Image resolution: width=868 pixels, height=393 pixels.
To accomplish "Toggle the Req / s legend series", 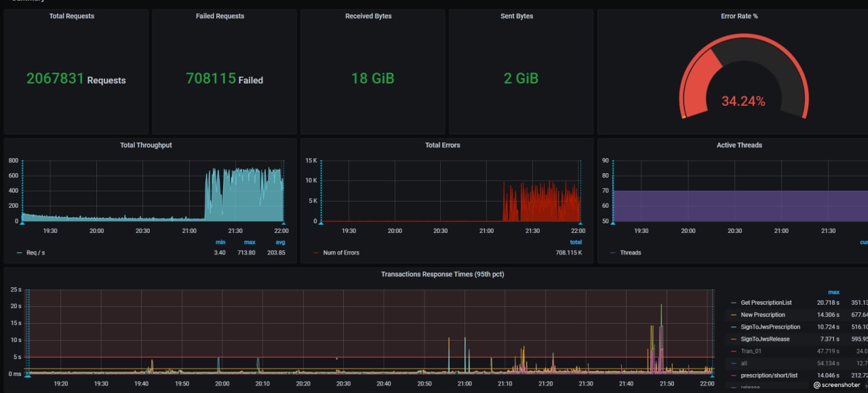I will pyautogui.click(x=35, y=252).
